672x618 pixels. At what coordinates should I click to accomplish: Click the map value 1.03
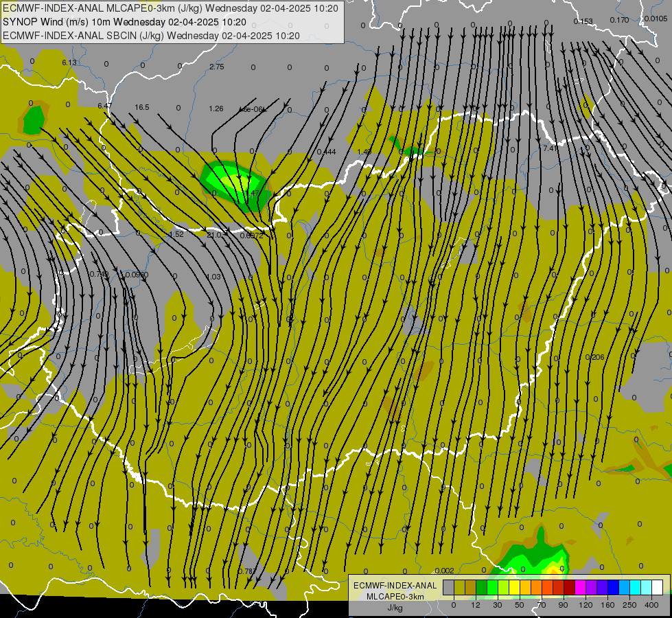tap(213, 277)
